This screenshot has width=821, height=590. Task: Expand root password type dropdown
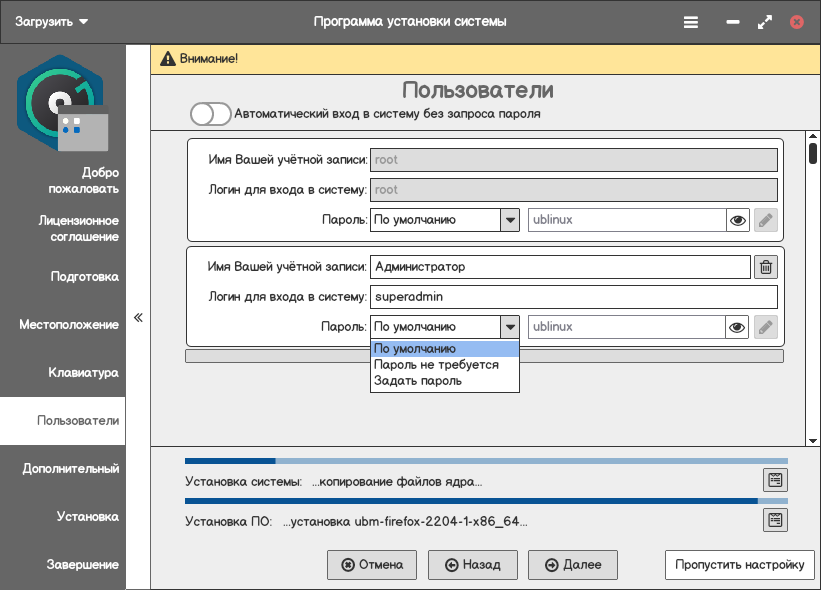coord(510,220)
